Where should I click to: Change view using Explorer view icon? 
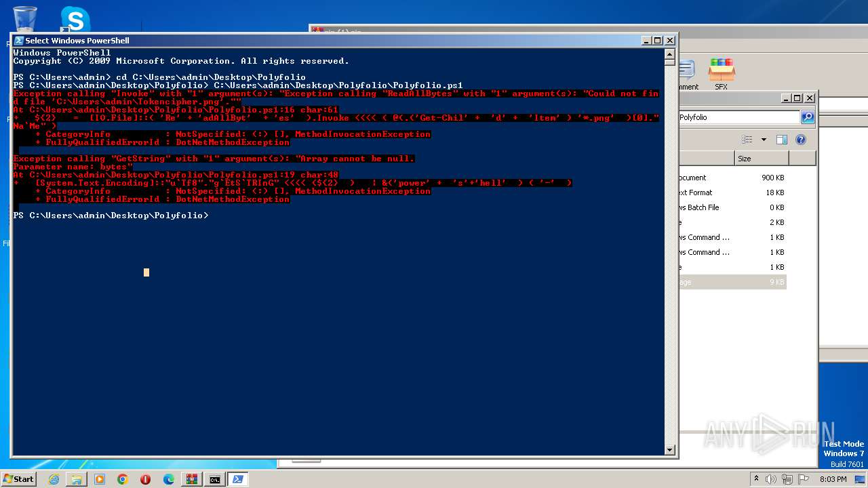click(747, 140)
